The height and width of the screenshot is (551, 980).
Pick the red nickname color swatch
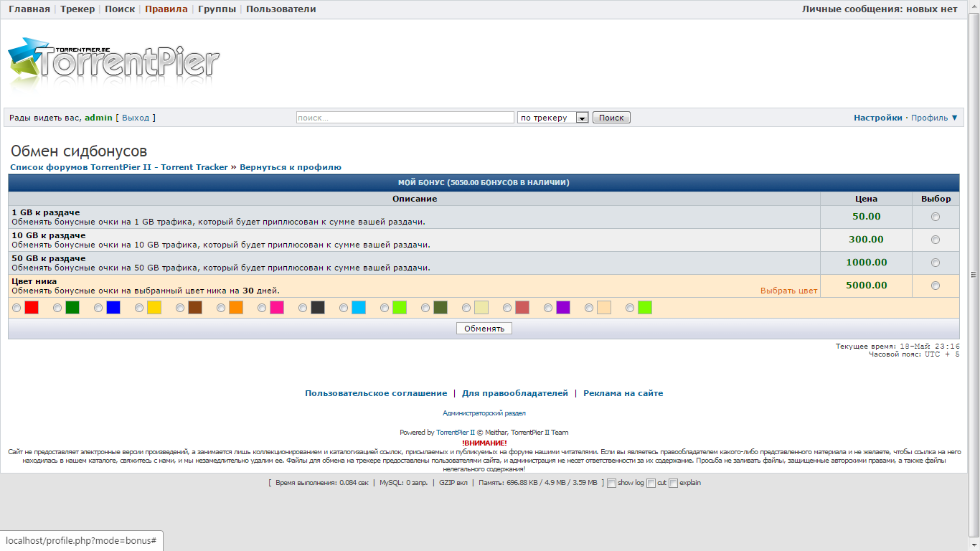(31, 308)
